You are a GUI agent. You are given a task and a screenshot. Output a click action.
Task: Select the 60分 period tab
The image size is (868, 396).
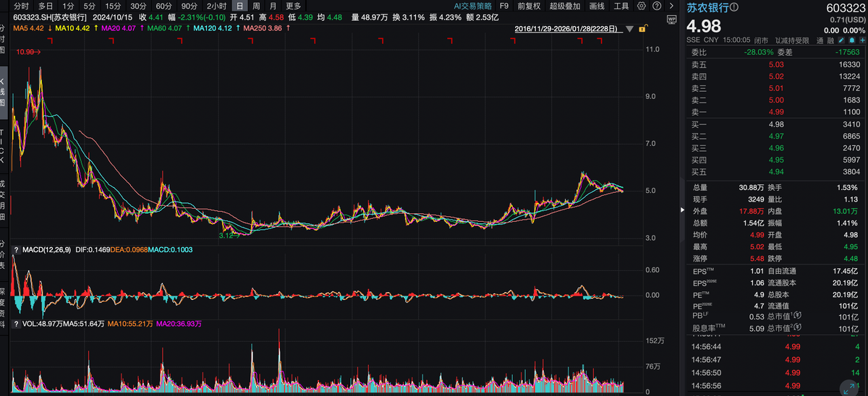(164, 6)
